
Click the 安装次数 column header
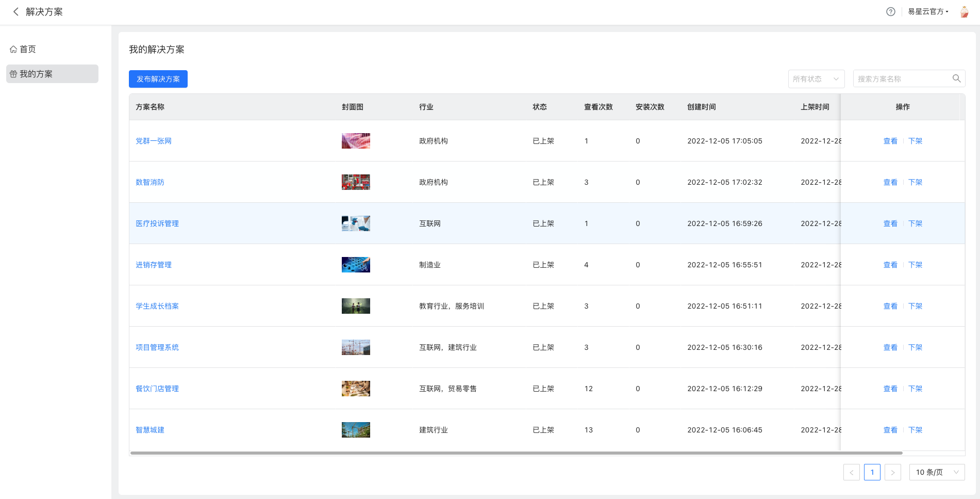pyautogui.click(x=650, y=107)
